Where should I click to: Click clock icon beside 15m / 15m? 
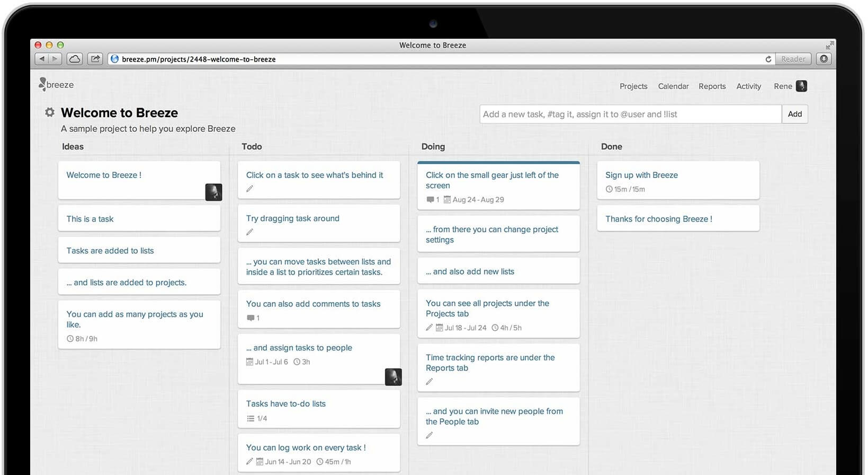click(609, 189)
